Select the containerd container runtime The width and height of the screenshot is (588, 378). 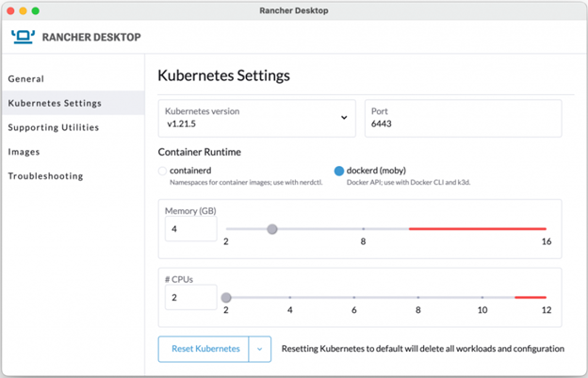[163, 171]
